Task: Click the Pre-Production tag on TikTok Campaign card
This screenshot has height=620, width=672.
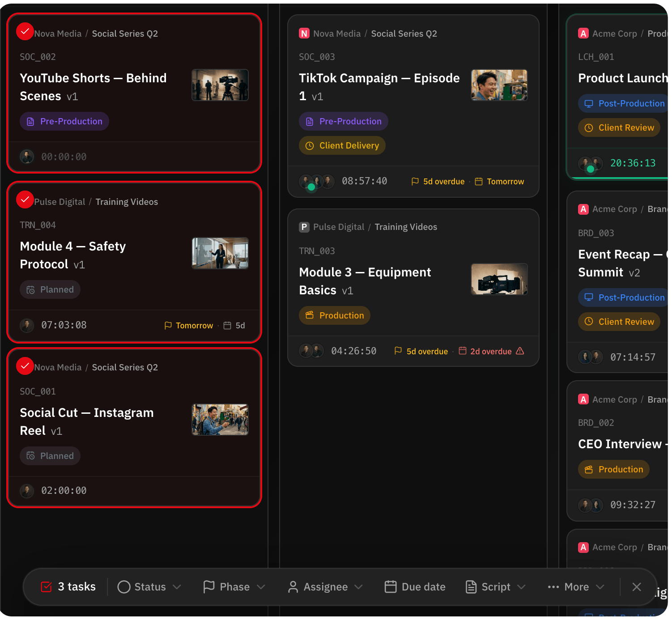Action: click(344, 121)
